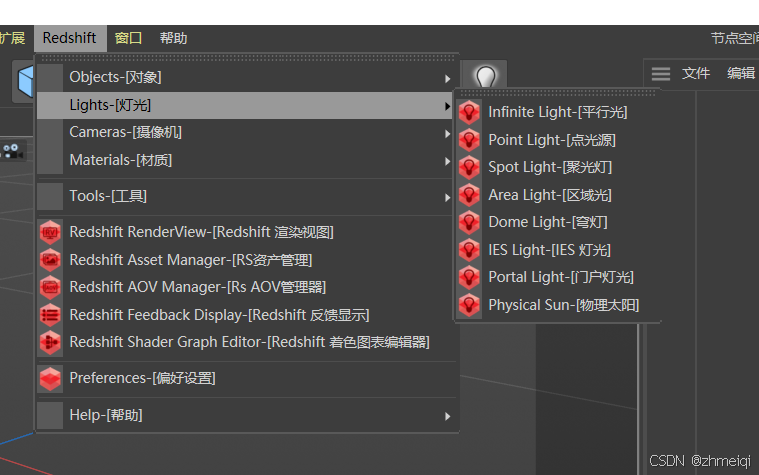This screenshot has width=759, height=475.
Task: Click the Redshift Asset Manager icon
Action: tap(50, 260)
